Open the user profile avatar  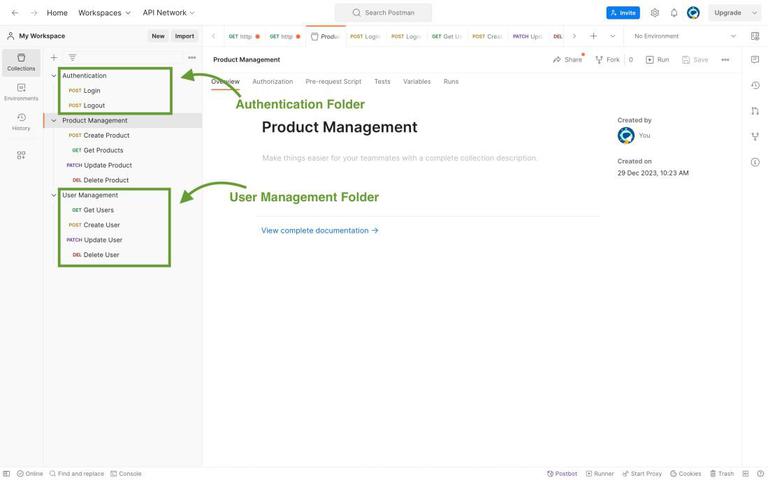[693, 13]
